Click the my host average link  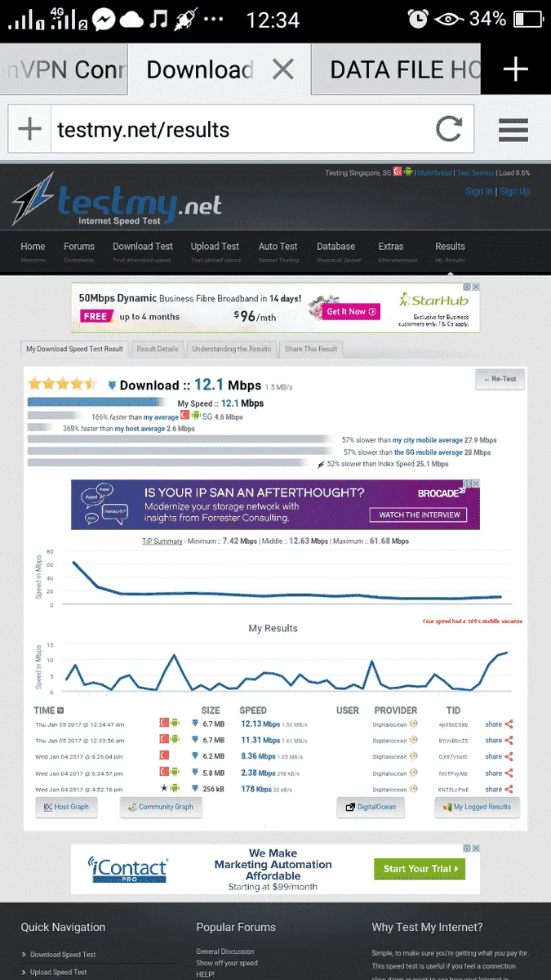coord(140,429)
